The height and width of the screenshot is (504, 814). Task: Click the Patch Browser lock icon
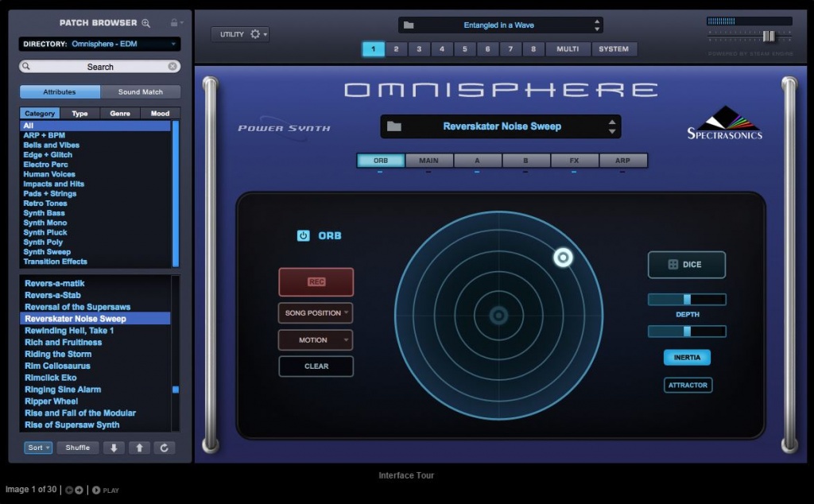174,22
